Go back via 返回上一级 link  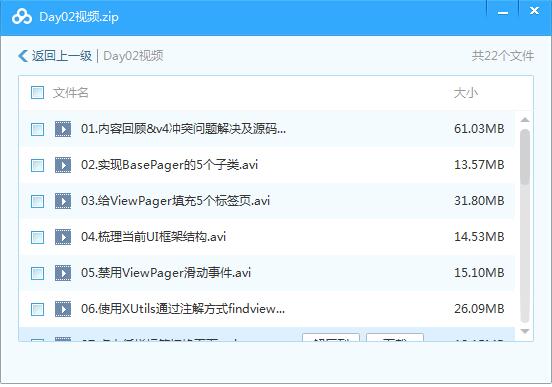62,56
